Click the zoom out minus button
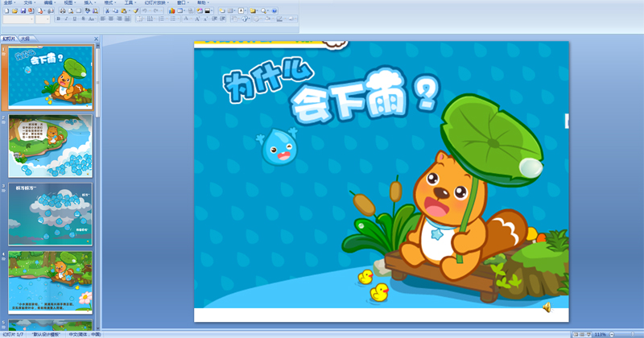 point(612,335)
